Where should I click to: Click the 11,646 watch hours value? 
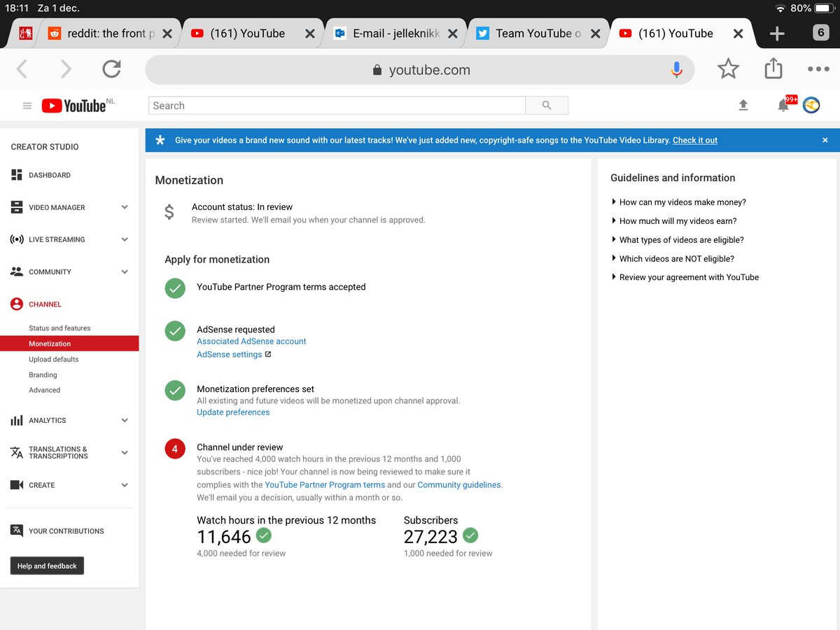(224, 537)
